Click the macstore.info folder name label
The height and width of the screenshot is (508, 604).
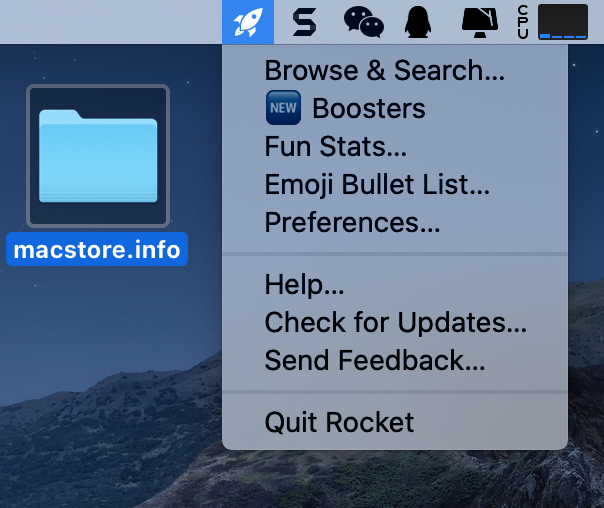[97, 250]
